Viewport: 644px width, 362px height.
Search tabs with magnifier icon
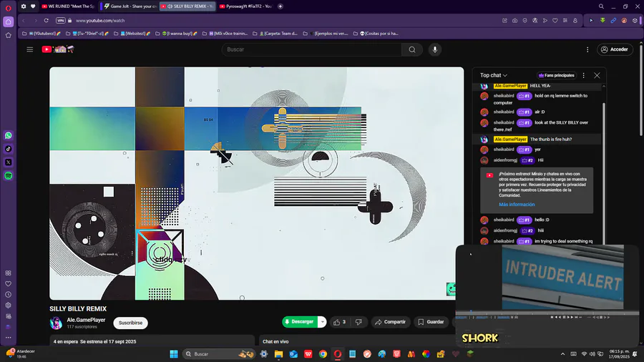point(601,6)
